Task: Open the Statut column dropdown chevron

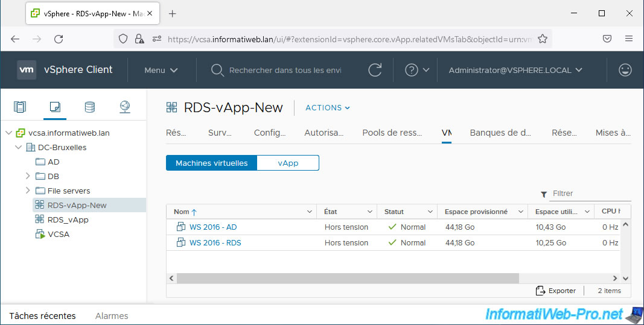Action: 430,212
